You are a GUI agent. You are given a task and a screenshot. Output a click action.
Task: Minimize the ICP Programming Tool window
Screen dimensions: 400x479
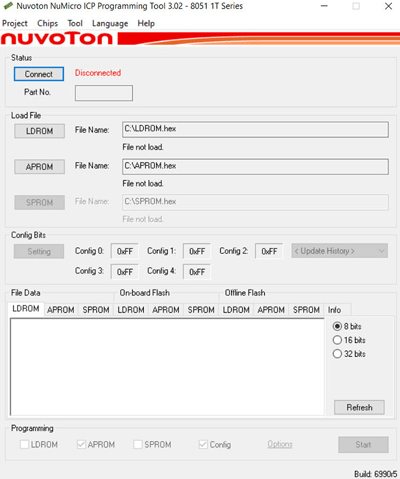click(x=324, y=6)
